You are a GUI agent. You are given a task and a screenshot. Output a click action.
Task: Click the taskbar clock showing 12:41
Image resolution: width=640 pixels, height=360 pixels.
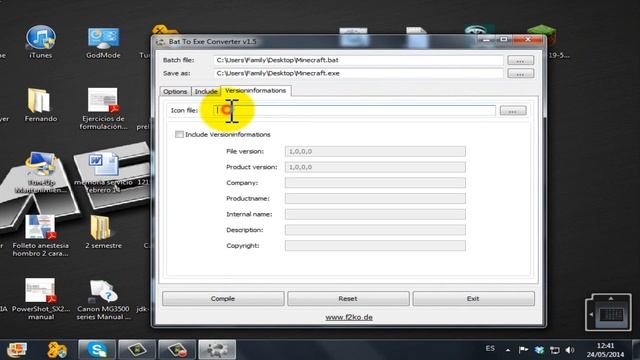(605, 350)
